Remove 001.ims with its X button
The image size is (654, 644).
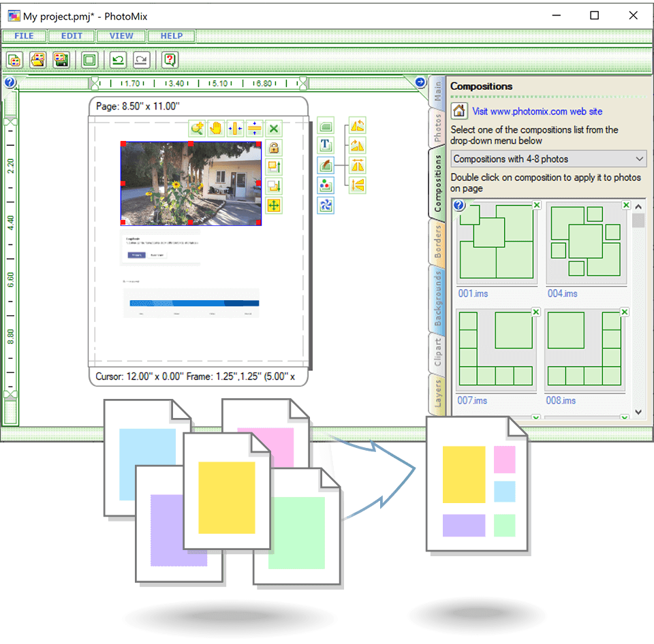537,205
